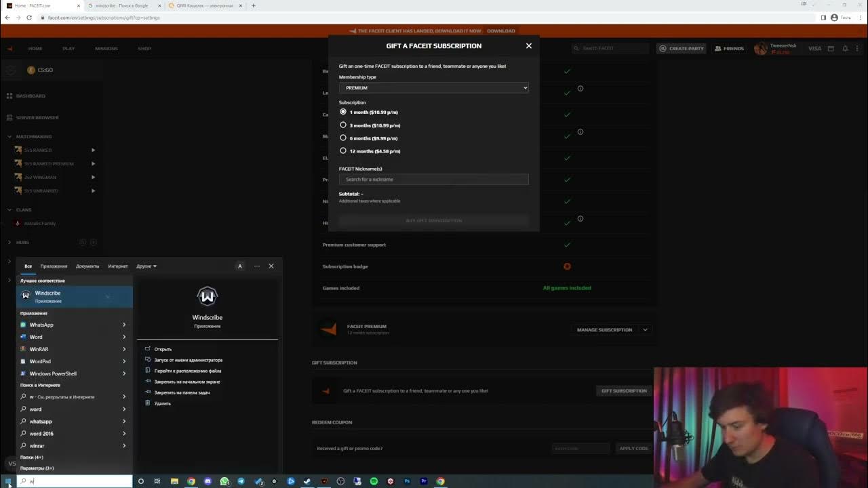Screen dimensions: 868x488
Task: Select the 1 month subscription option
Action: point(343,112)
